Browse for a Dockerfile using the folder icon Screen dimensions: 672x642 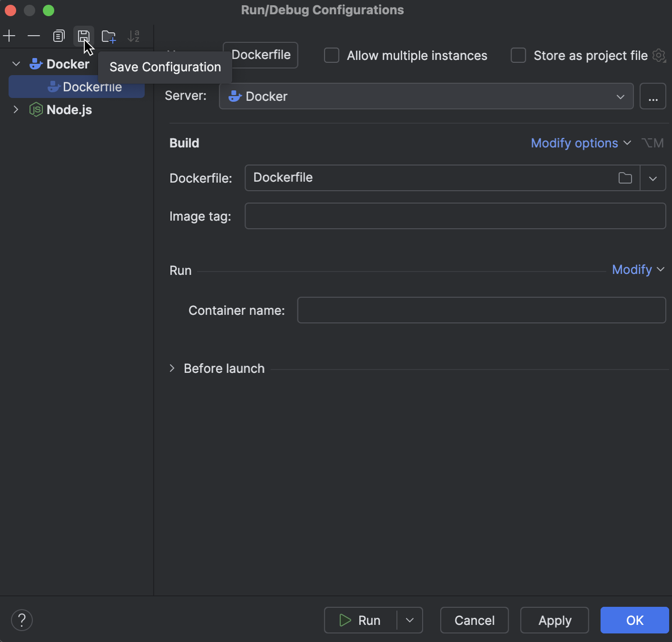pos(625,178)
